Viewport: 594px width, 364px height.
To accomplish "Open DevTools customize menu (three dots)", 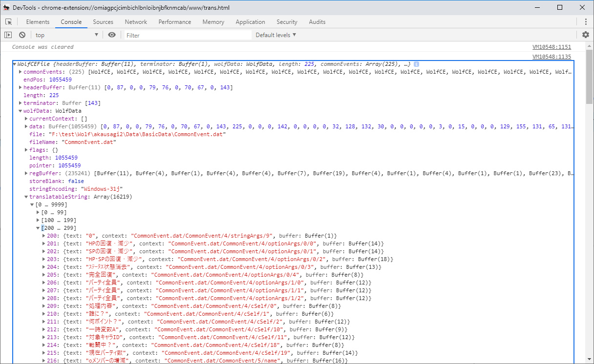I will pyautogui.click(x=586, y=22).
